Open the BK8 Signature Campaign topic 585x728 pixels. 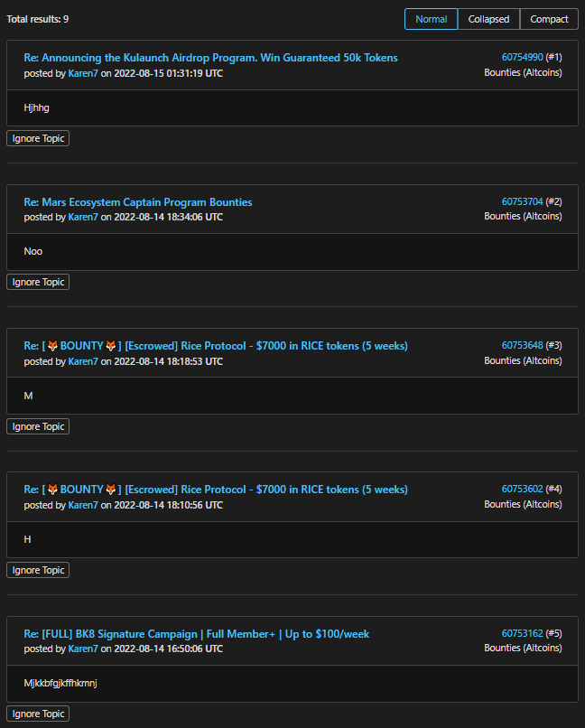click(x=196, y=634)
